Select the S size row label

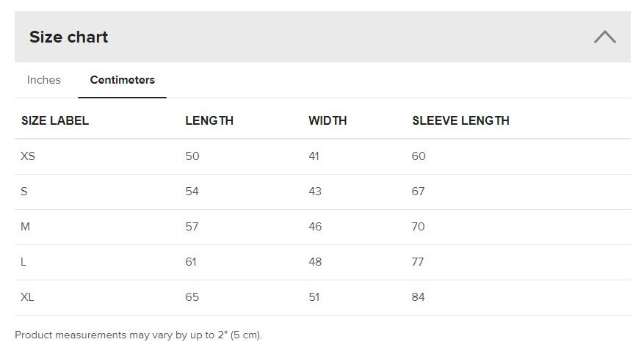[x=24, y=192]
